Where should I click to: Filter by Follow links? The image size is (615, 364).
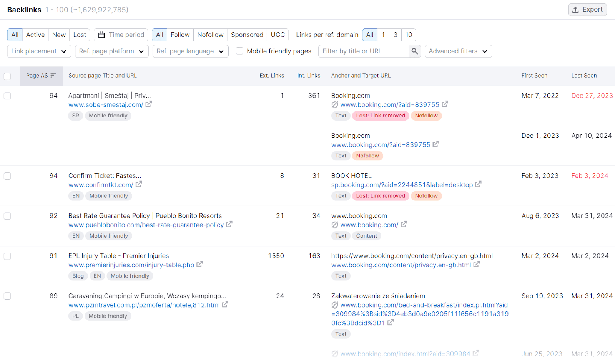coord(180,35)
